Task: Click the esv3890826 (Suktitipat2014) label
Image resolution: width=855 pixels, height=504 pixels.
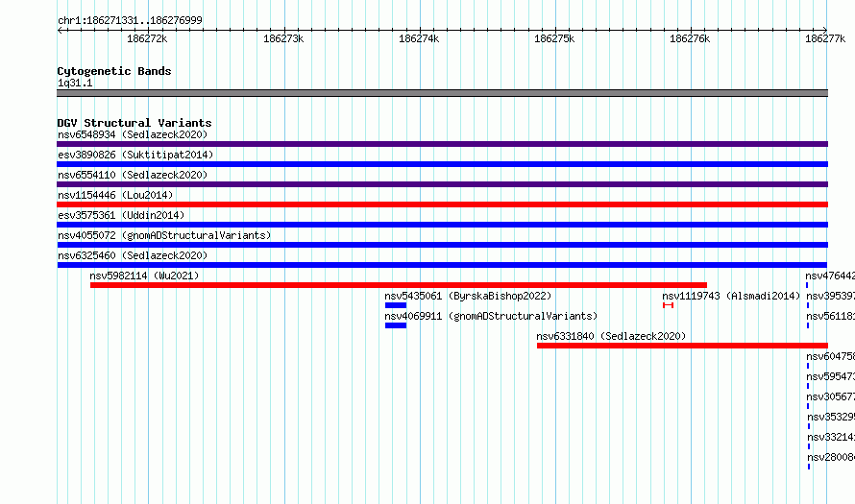Action: (135, 155)
